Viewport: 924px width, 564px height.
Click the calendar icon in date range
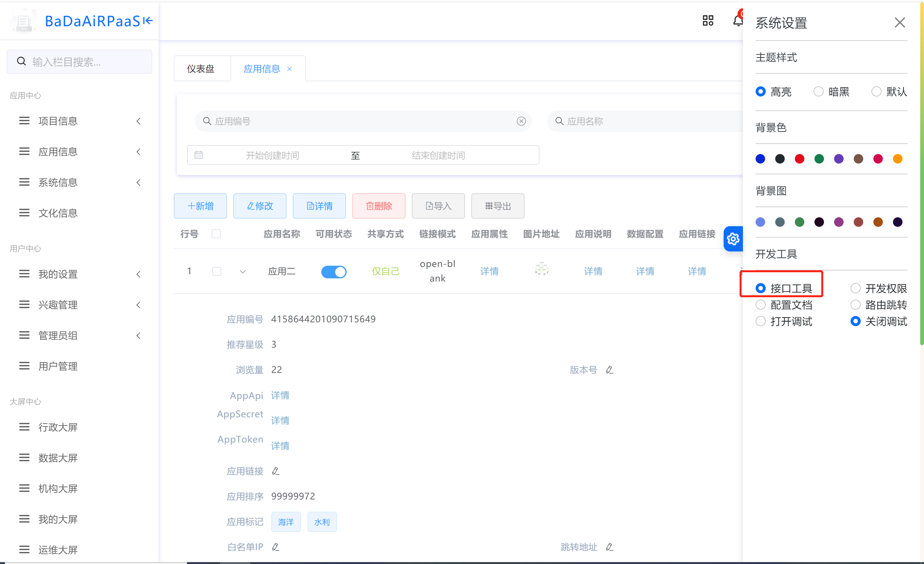(x=199, y=155)
